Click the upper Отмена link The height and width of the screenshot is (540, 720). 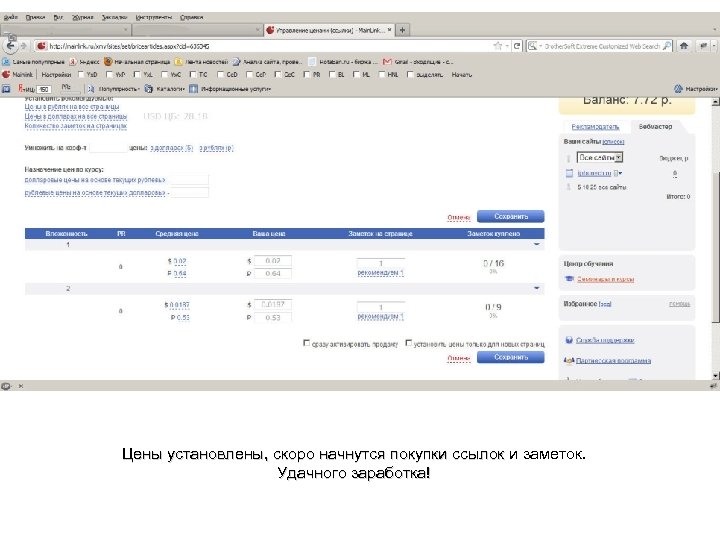459,217
